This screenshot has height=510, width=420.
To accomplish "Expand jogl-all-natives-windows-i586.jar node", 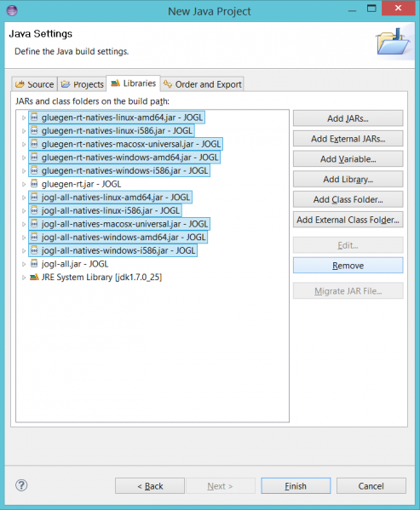I will point(24,251).
